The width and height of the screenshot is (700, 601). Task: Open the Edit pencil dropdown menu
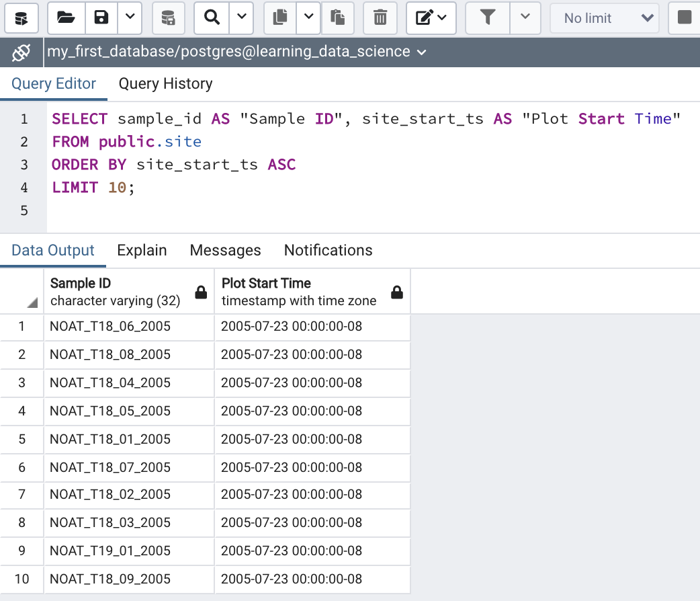point(431,18)
